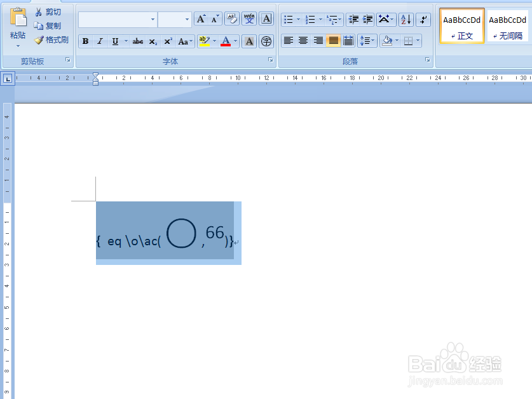Apply multilevel list
This screenshot has width=532, height=399.
coord(334,19)
